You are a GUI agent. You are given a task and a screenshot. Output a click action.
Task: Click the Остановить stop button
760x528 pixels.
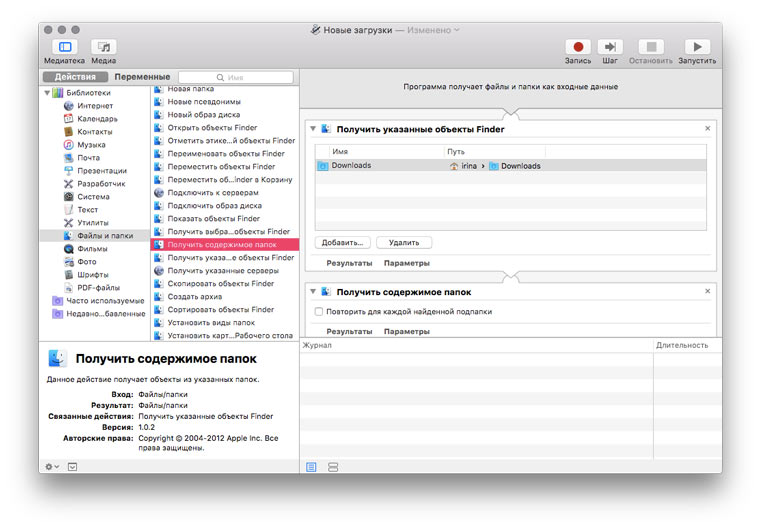pos(651,47)
